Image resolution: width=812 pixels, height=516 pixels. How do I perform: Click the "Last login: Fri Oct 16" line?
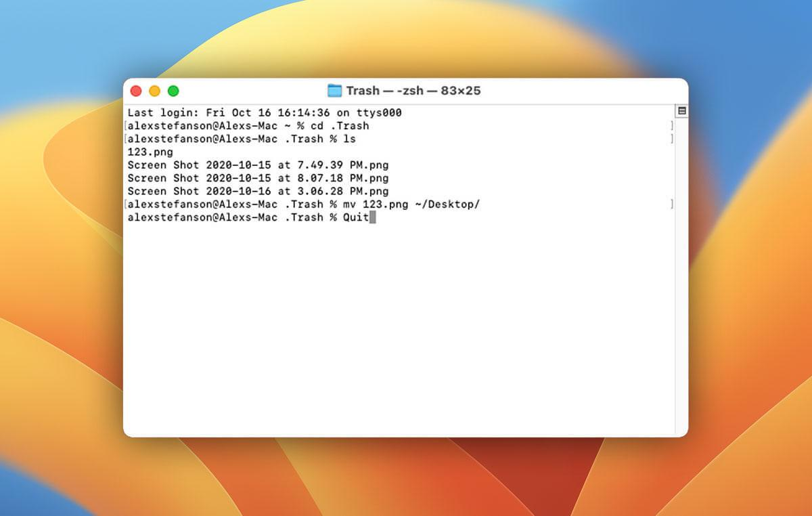(265, 112)
